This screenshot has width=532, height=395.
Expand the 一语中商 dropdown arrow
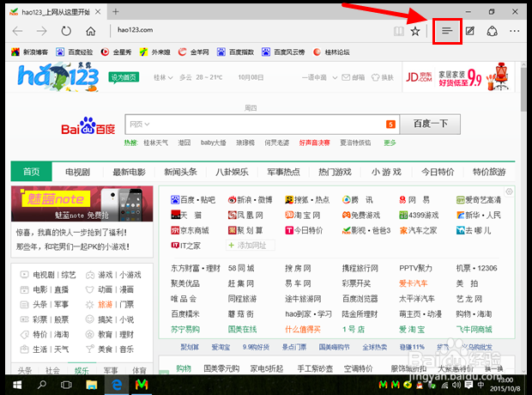335,78
